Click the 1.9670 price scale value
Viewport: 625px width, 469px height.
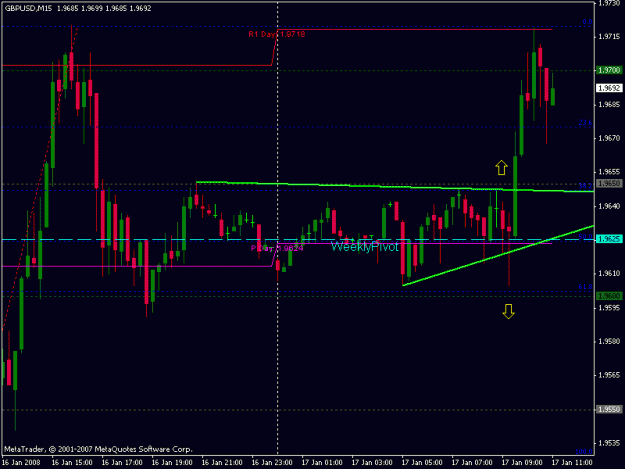(609, 138)
